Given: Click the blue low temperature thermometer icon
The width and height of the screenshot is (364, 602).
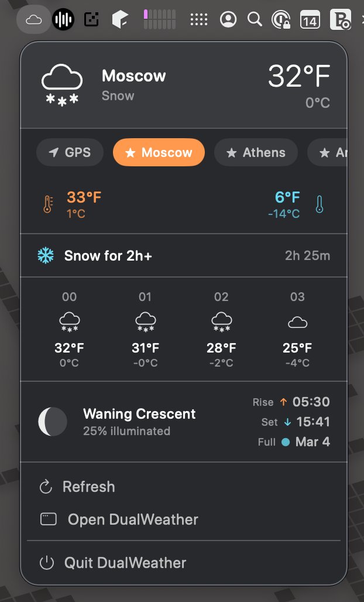Looking at the screenshot, I should click(x=319, y=204).
